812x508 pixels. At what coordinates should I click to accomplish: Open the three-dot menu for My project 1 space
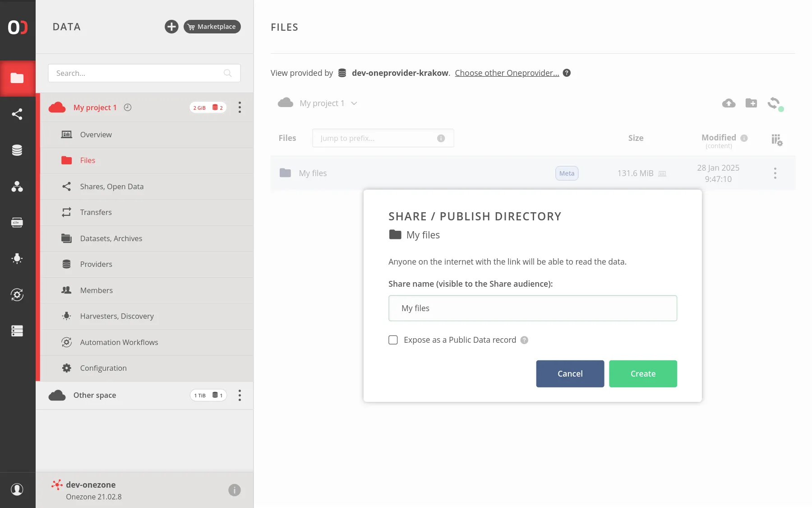(x=240, y=107)
